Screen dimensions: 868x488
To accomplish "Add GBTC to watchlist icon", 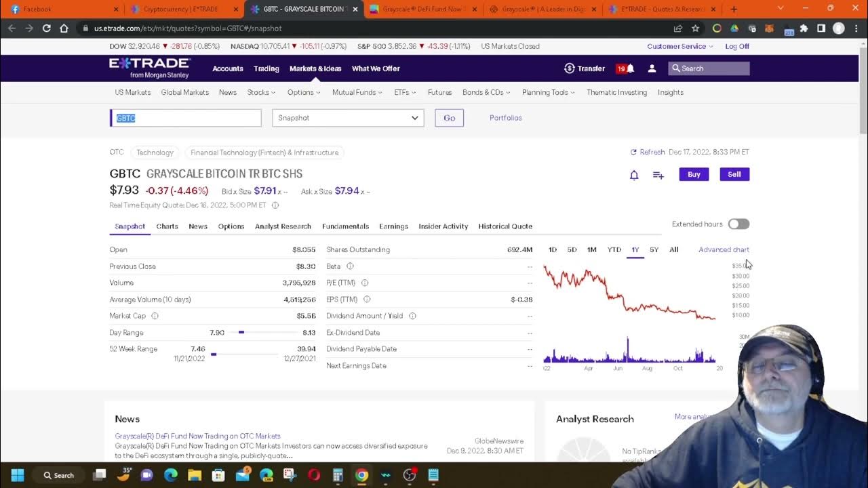I will tap(658, 175).
